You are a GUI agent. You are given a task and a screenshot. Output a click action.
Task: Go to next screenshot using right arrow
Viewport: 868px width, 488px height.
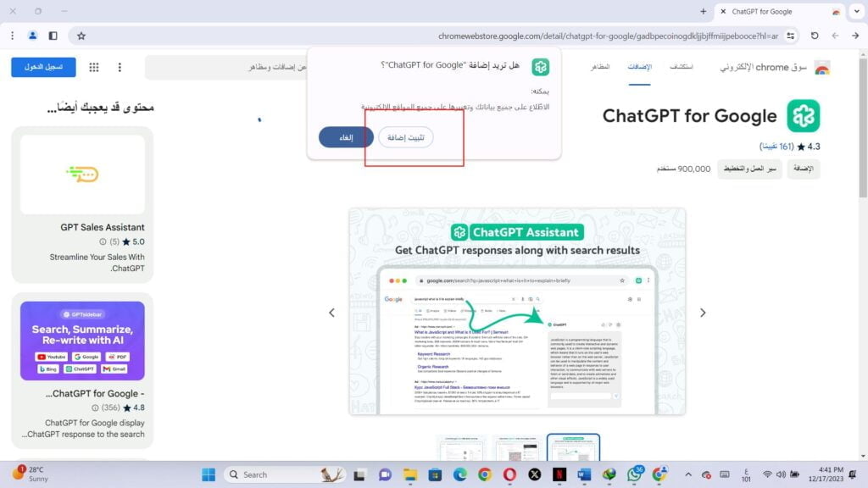tap(702, 313)
